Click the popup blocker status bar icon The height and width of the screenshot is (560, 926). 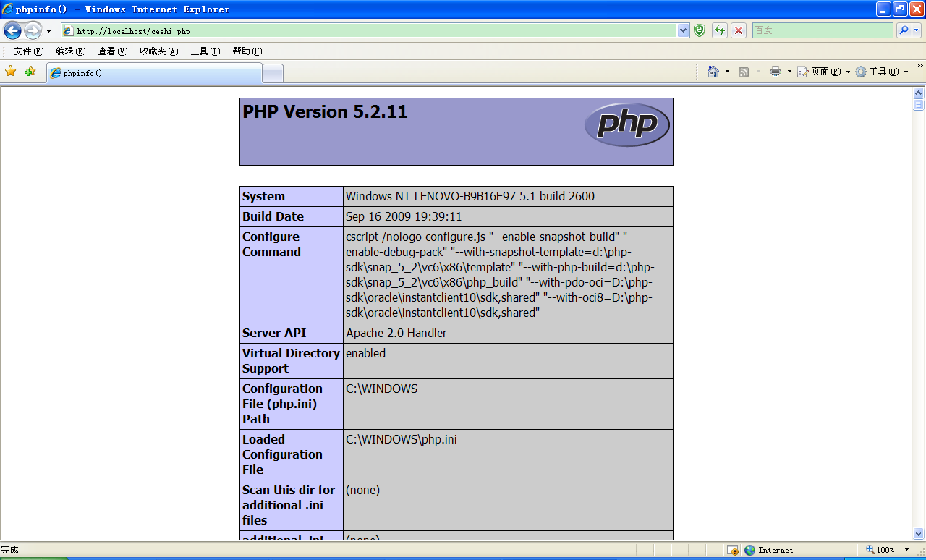tap(733, 550)
